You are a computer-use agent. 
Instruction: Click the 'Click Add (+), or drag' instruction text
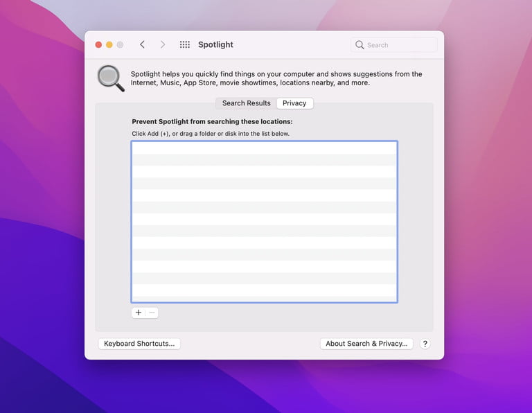coord(211,134)
